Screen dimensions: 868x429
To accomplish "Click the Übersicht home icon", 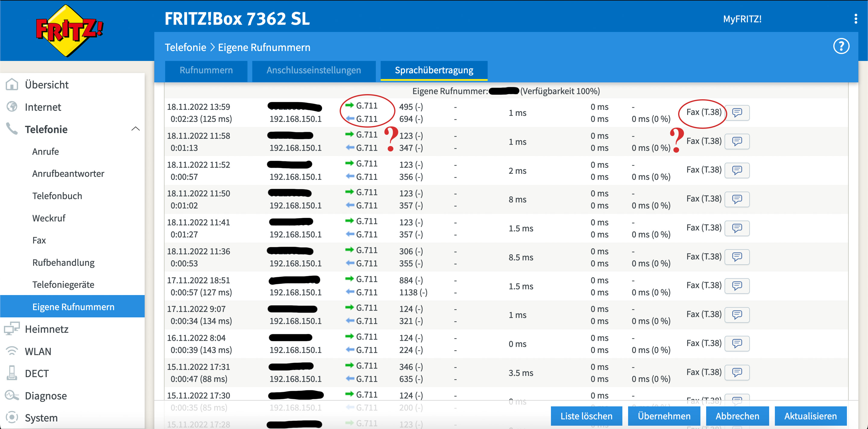I will point(12,84).
